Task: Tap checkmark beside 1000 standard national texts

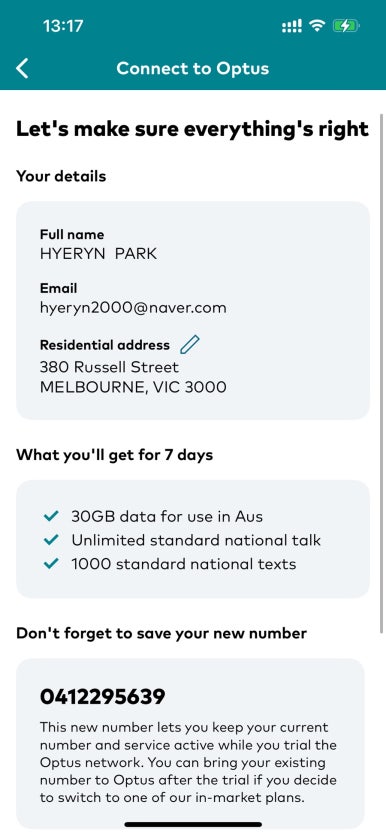Action: [x=51, y=564]
